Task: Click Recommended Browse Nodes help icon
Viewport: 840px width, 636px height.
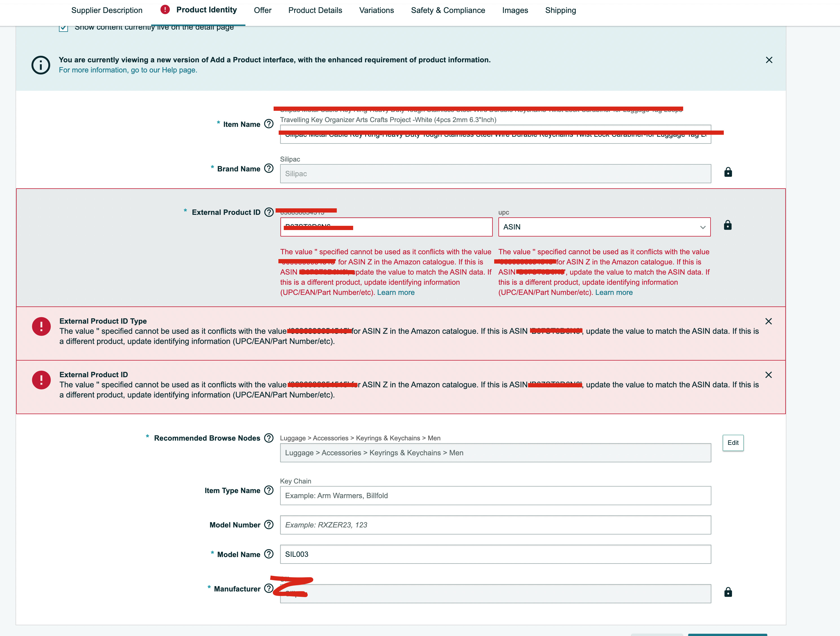Action: pos(269,438)
